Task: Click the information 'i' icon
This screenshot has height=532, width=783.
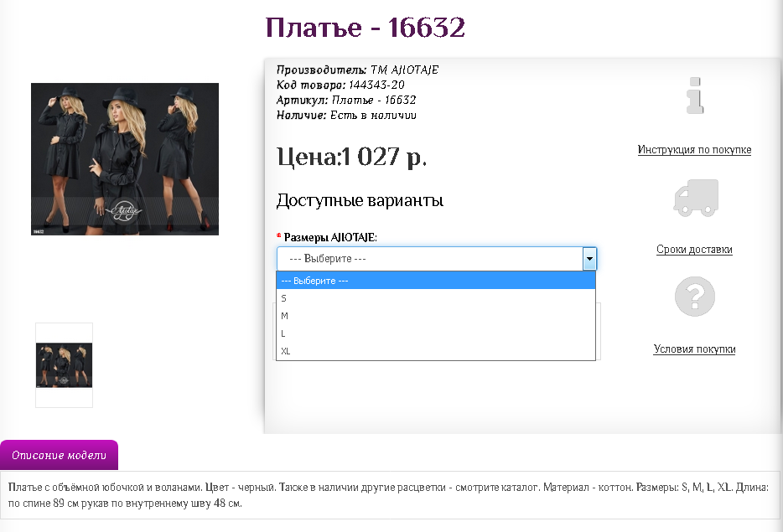Action: (x=694, y=96)
